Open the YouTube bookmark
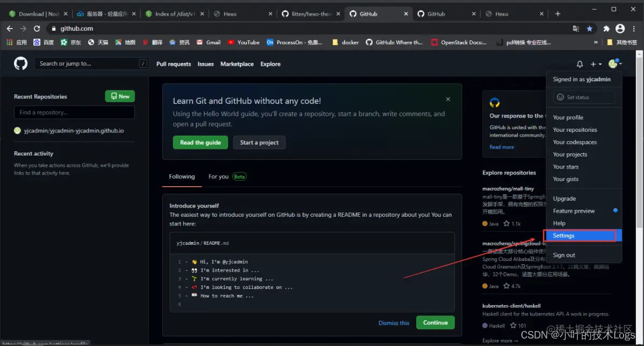644x346 pixels. click(244, 43)
